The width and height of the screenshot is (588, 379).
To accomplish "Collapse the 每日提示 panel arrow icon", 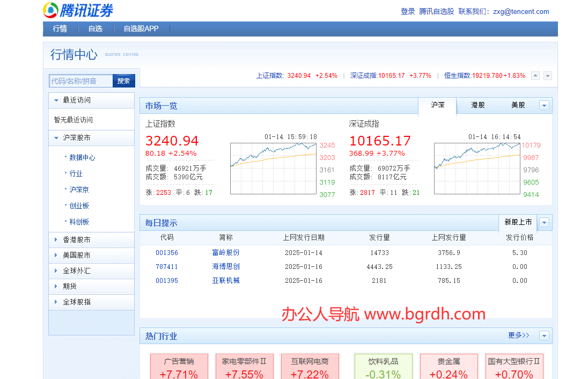I will (x=544, y=222).
